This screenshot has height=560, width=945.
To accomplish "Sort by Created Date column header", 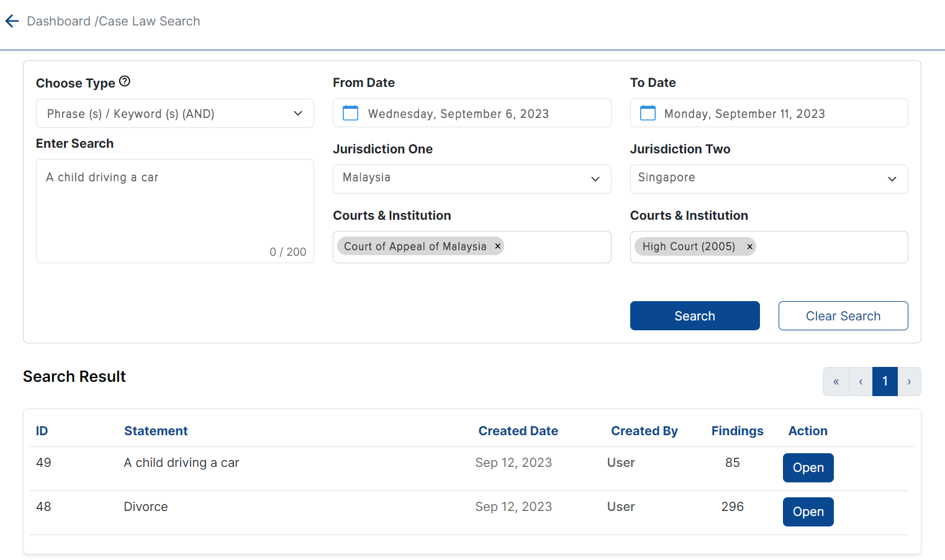I will coord(518,431).
